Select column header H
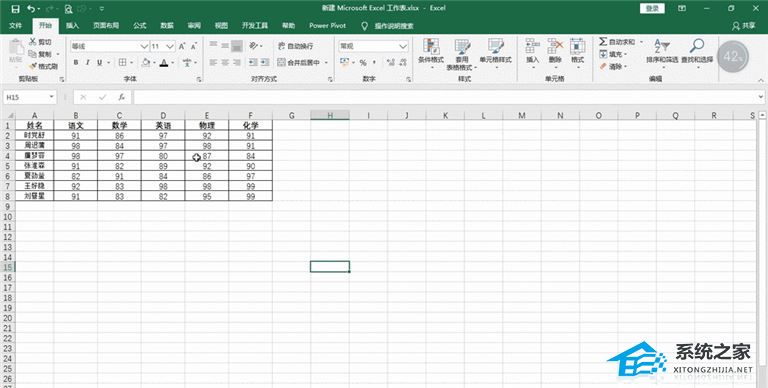The width and height of the screenshot is (768, 388). 330,116
